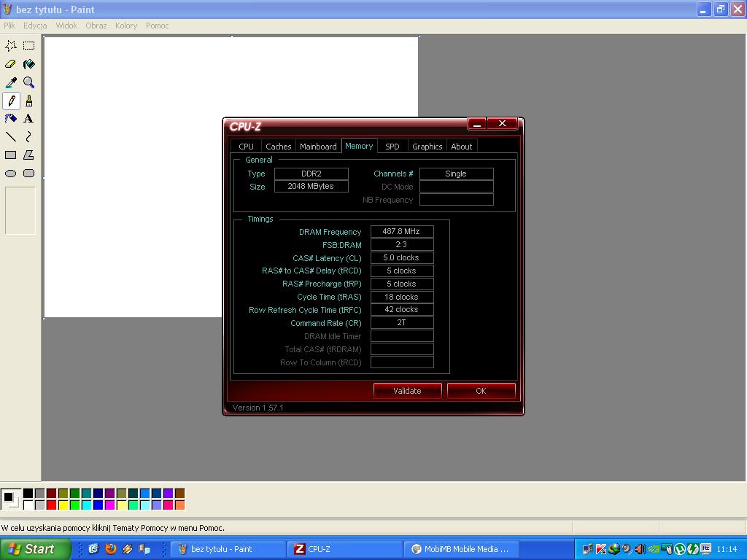Click the Hz monitor tray icon
747x560 pixels.
(x=705, y=549)
